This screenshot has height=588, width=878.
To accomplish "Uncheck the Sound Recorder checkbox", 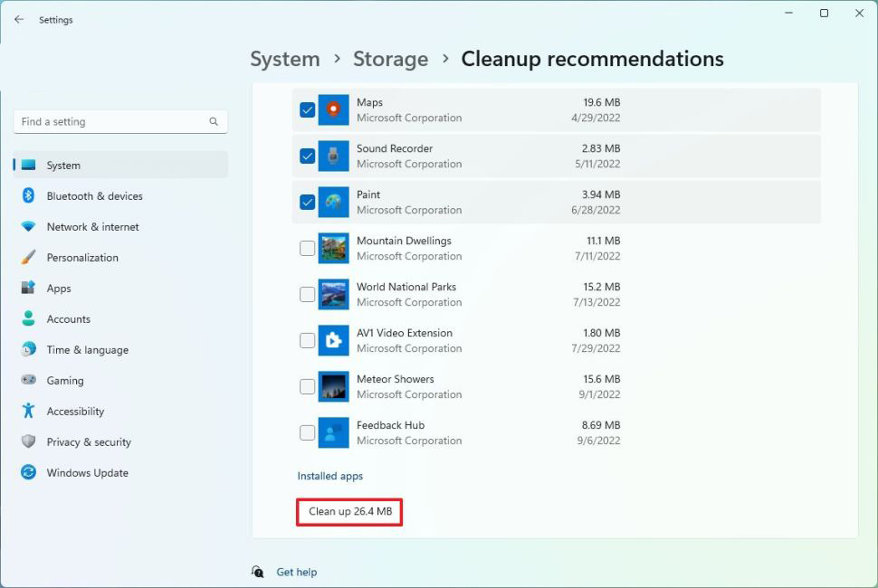I will coord(308,156).
